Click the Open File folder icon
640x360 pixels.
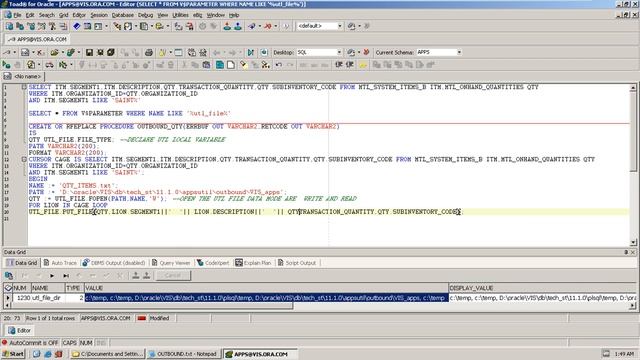pos(54,53)
